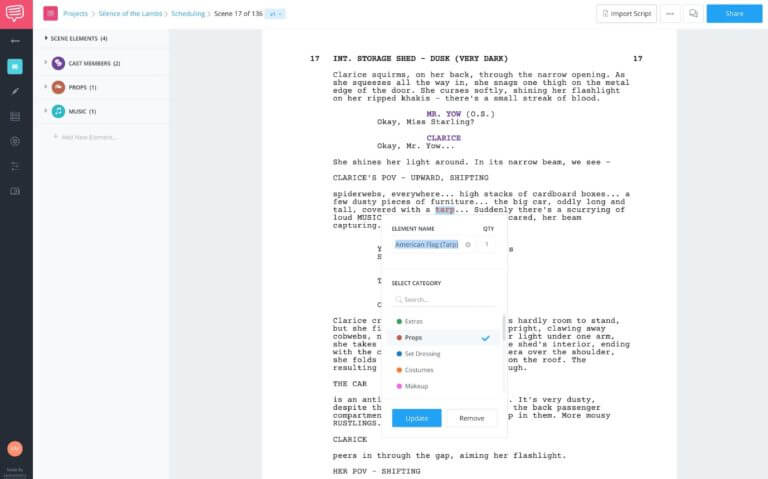Click the comments icon next to Share
Image resolution: width=768 pixels, height=479 pixels.
[694, 14]
